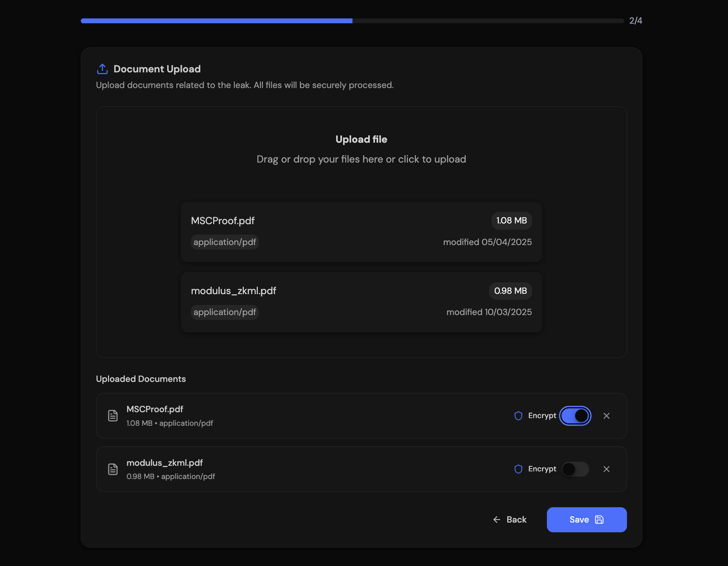Screen dimensions: 728x566
Task: Click the Document Upload header icon
Action: pyautogui.click(x=102, y=69)
